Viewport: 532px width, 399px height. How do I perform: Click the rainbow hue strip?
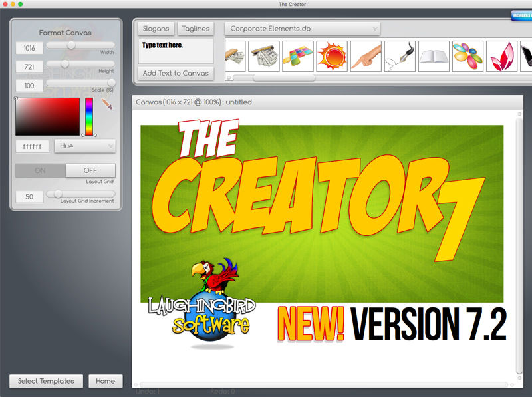89,117
